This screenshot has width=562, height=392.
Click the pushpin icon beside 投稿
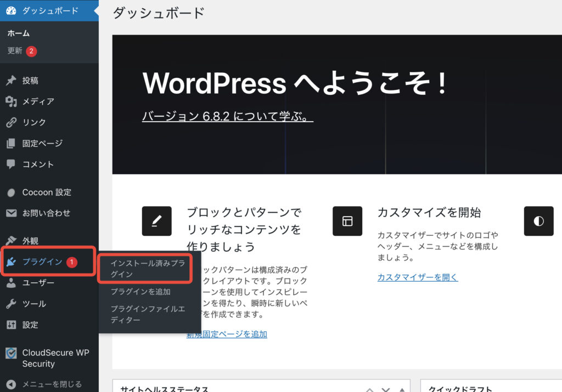pyautogui.click(x=11, y=80)
